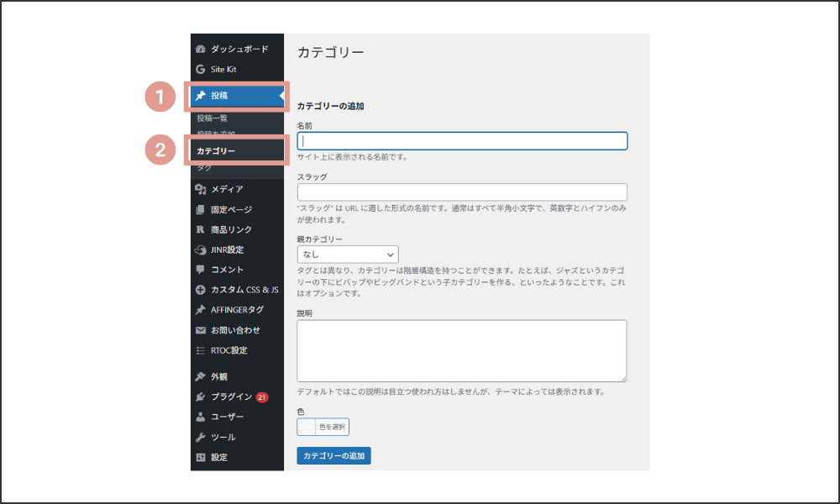Click the wrench icon beside ツール
This screenshot has width=840, height=504.
tap(201, 437)
